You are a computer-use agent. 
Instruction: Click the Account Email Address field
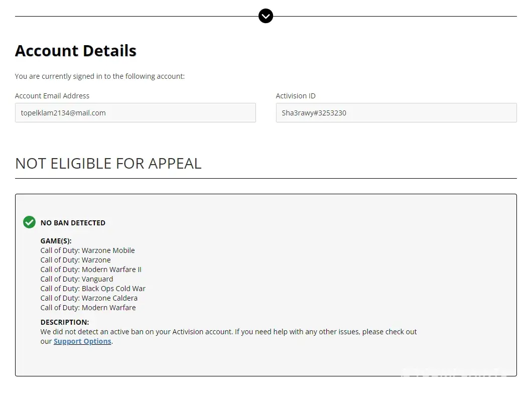135,113
